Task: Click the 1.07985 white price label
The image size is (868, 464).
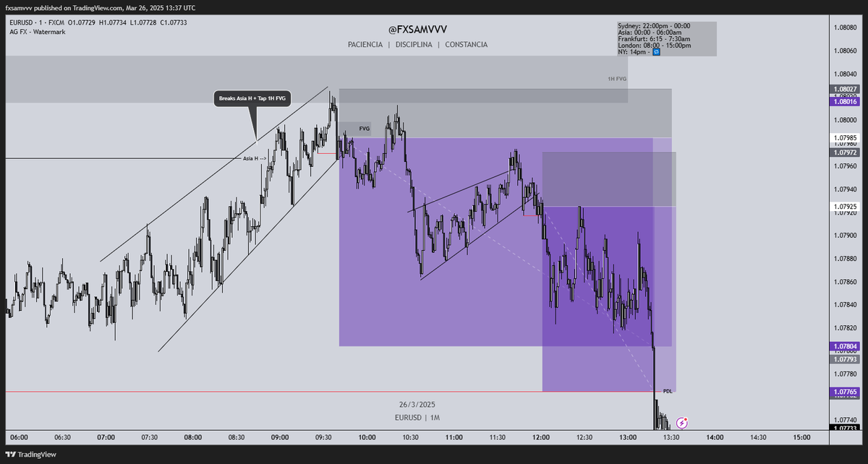Action: [x=846, y=137]
